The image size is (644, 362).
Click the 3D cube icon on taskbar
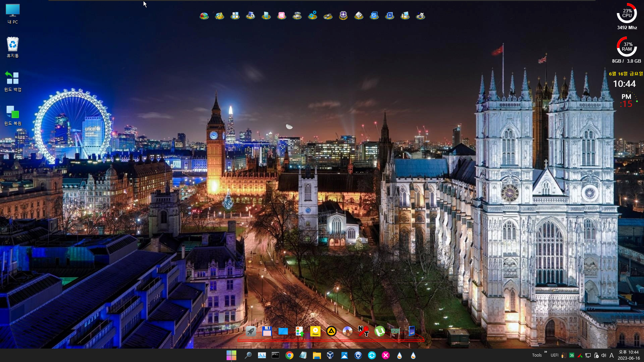(x=330, y=355)
